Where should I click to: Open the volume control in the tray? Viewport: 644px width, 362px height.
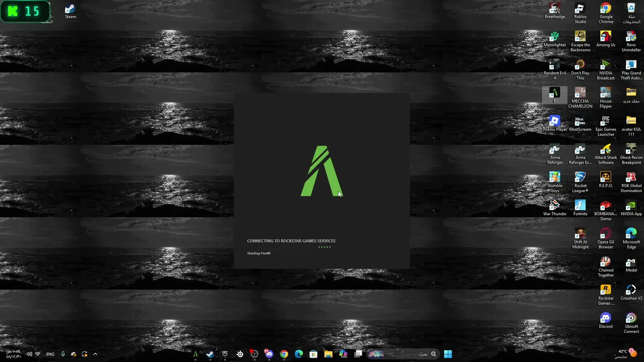point(29,354)
